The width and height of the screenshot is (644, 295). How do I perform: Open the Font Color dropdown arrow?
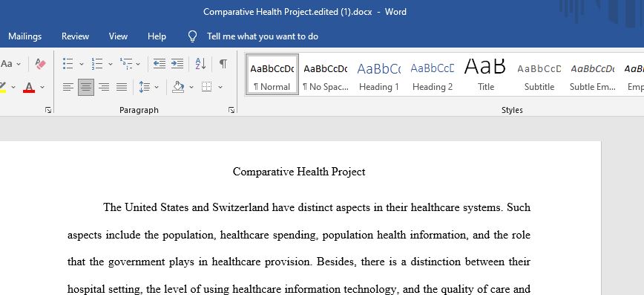point(42,87)
